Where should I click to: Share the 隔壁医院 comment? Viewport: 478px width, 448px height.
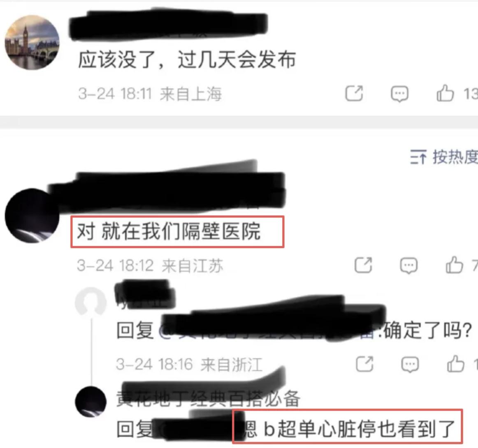click(x=363, y=265)
